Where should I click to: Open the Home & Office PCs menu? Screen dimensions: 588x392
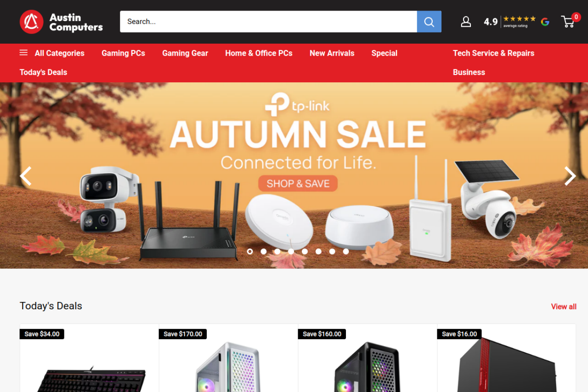(x=259, y=53)
